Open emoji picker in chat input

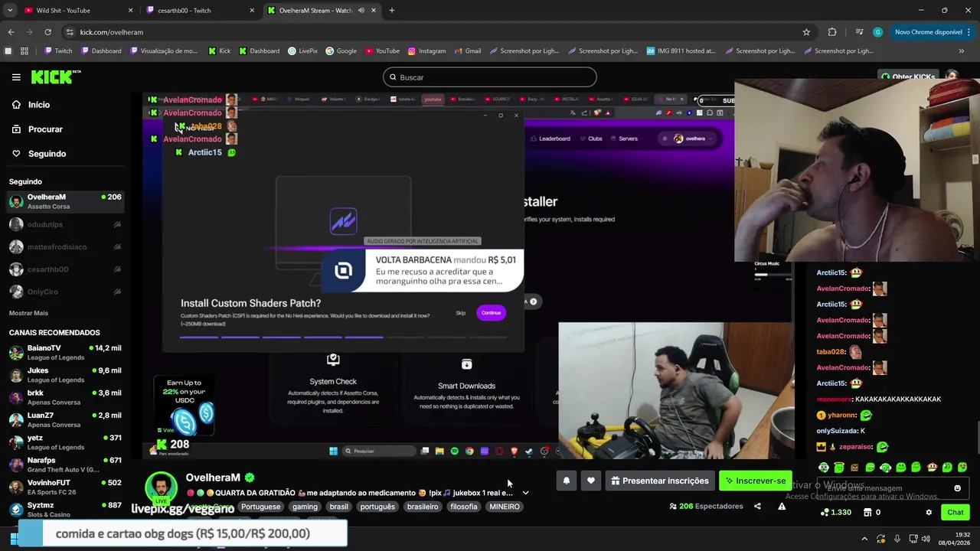957,488
